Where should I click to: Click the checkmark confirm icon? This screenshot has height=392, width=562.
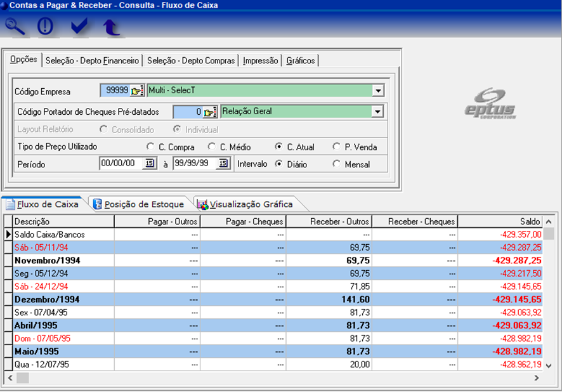point(79,27)
